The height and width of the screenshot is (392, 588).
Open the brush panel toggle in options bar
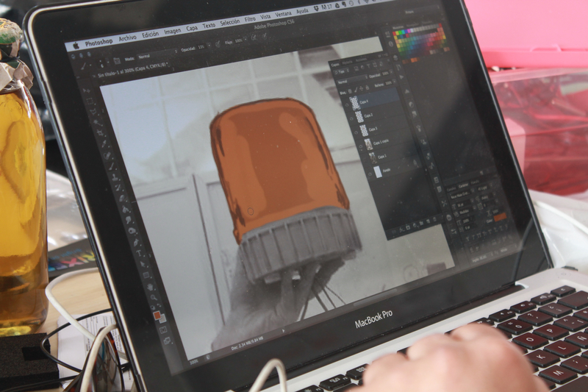(x=117, y=61)
